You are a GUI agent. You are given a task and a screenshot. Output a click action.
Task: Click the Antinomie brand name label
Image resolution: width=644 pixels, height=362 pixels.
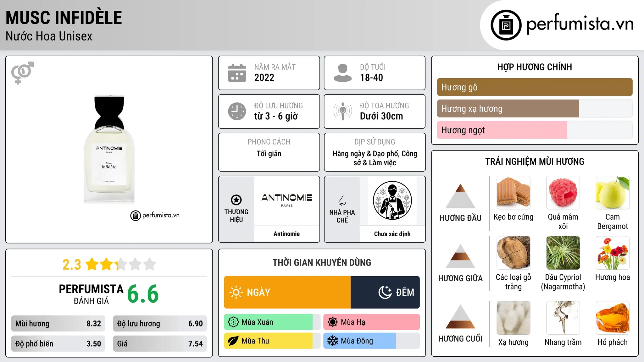[286, 234]
